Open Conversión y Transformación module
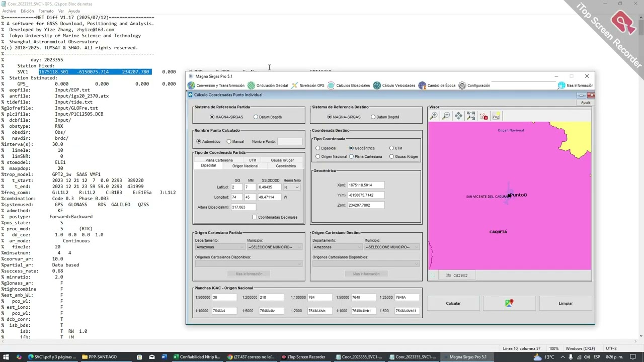Image resolution: width=644 pixels, height=362 pixels. click(x=216, y=85)
